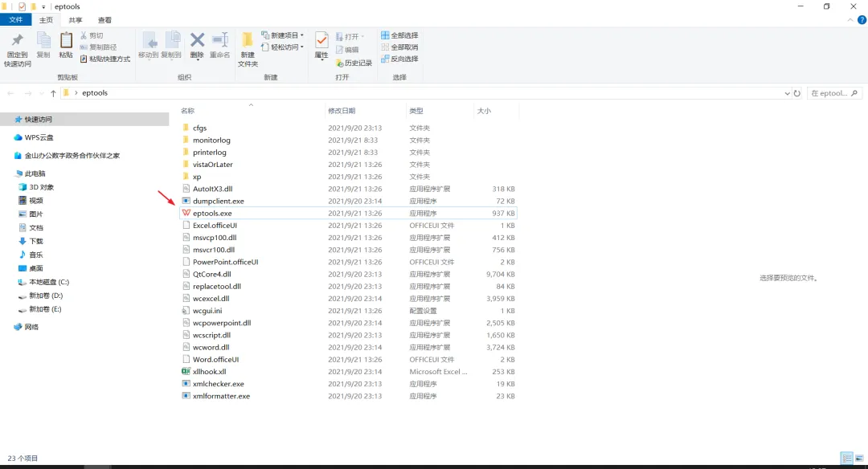
Task: Click eptools in the address breadcrumb
Action: point(95,93)
